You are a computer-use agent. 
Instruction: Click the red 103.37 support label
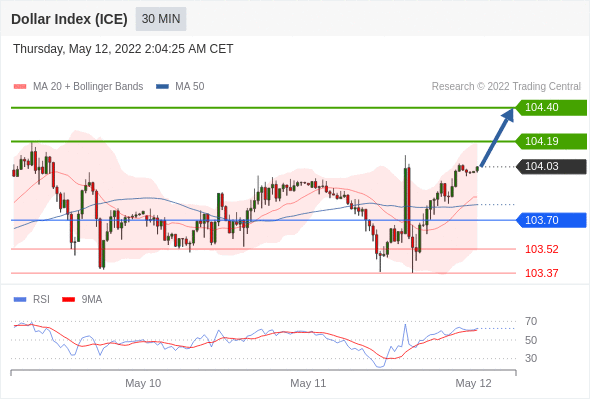click(x=541, y=273)
